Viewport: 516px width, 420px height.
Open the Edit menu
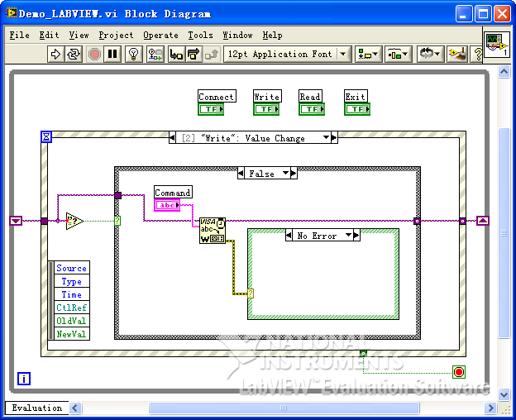pyautogui.click(x=49, y=35)
